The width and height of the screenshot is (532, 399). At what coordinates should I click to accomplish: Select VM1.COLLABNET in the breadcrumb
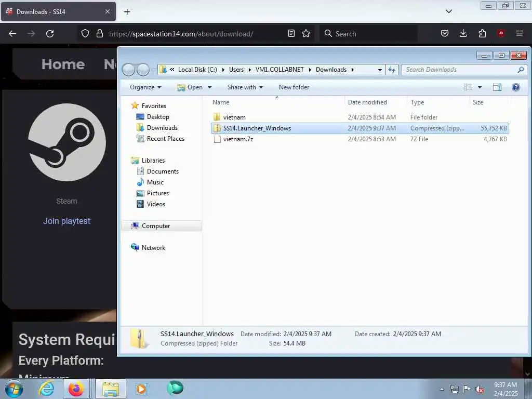pos(279,70)
